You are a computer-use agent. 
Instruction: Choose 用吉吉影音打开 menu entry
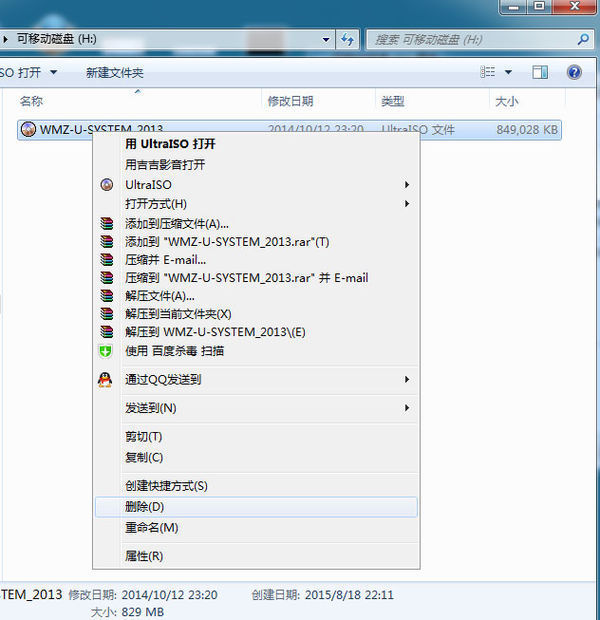tap(256, 164)
